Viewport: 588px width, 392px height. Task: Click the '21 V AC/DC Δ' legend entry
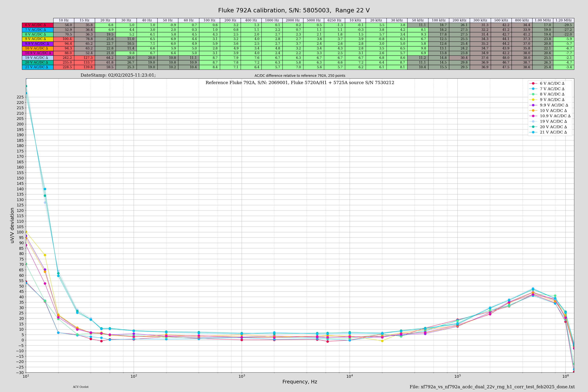(548, 132)
